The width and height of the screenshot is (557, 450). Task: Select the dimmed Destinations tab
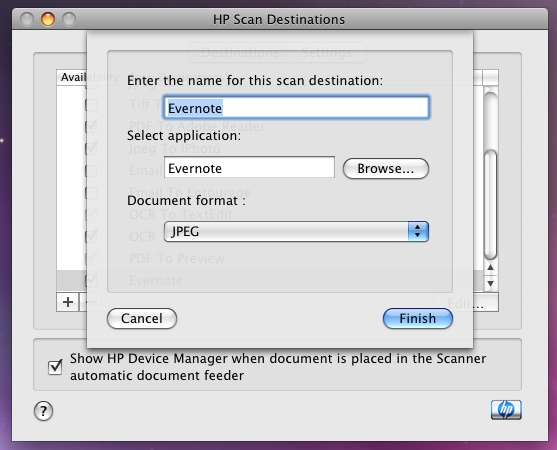coord(240,53)
